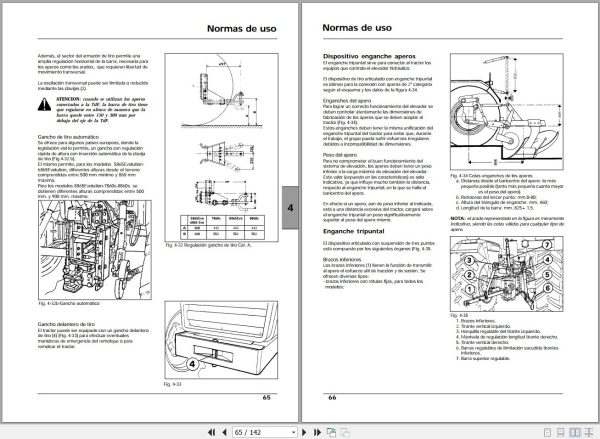Click the dimension table under the hitch diagram
The height and width of the screenshot is (439, 600).
click(222, 226)
